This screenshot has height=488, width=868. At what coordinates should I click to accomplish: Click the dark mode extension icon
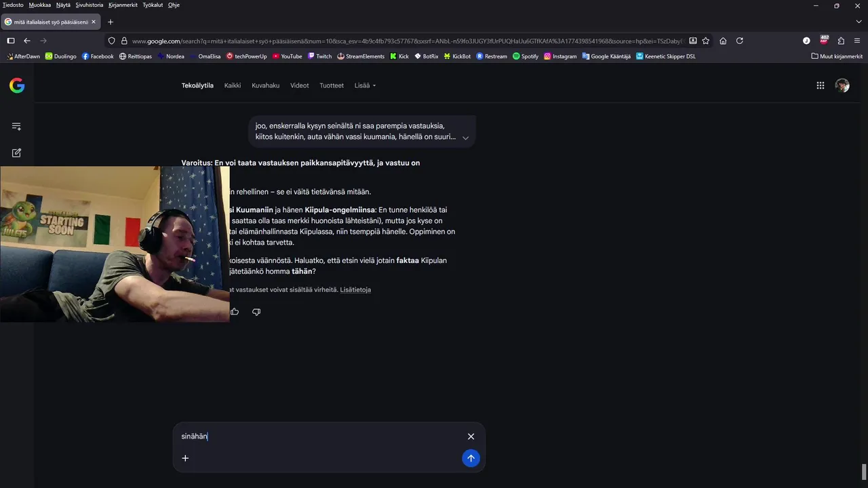[806, 41]
